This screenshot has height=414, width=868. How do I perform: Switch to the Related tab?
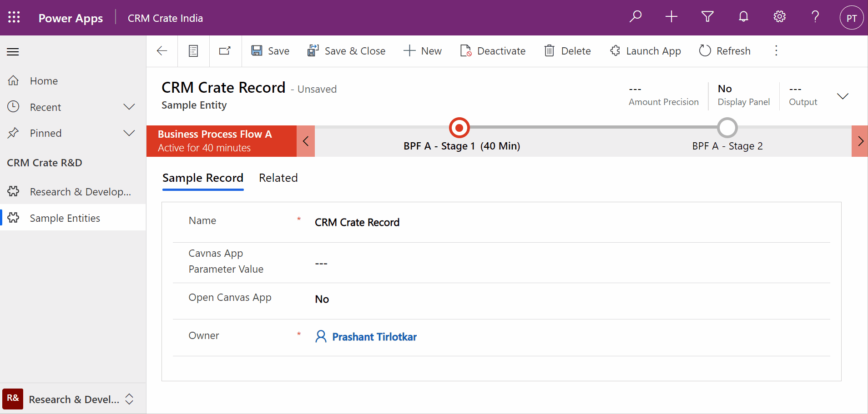click(278, 178)
